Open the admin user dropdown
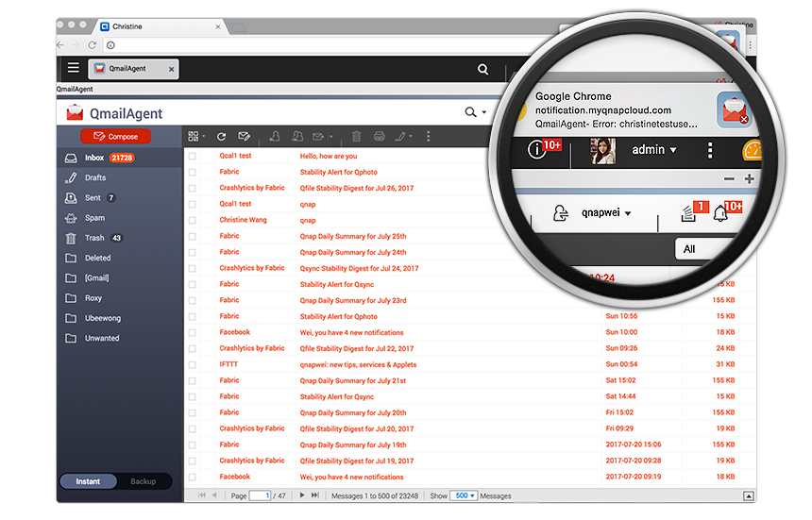This screenshot has height=520, width=812. pos(654,149)
